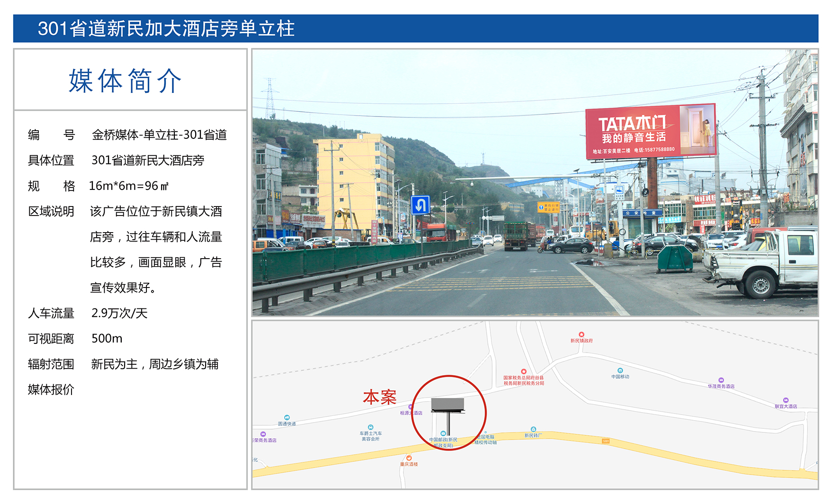This screenshot has width=831, height=504.
Task: Click the visibility value 500m
Action: (107, 339)
